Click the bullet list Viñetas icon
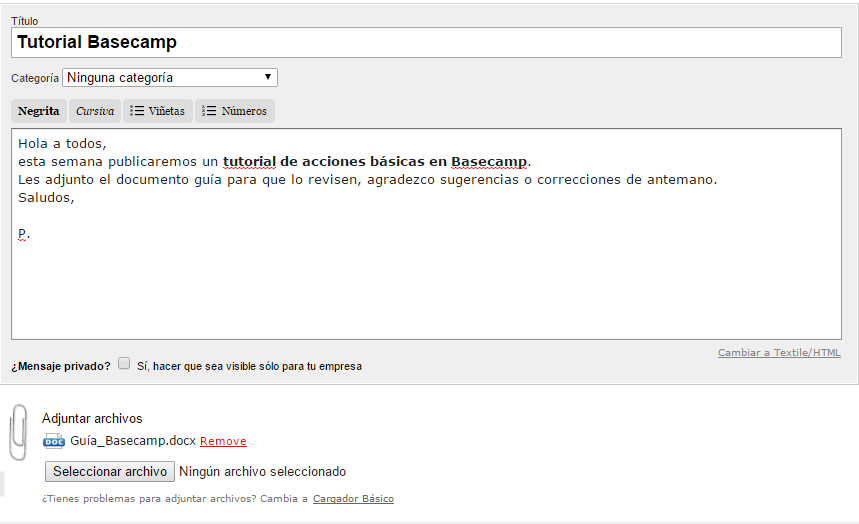859x524 pixels. 137,111
